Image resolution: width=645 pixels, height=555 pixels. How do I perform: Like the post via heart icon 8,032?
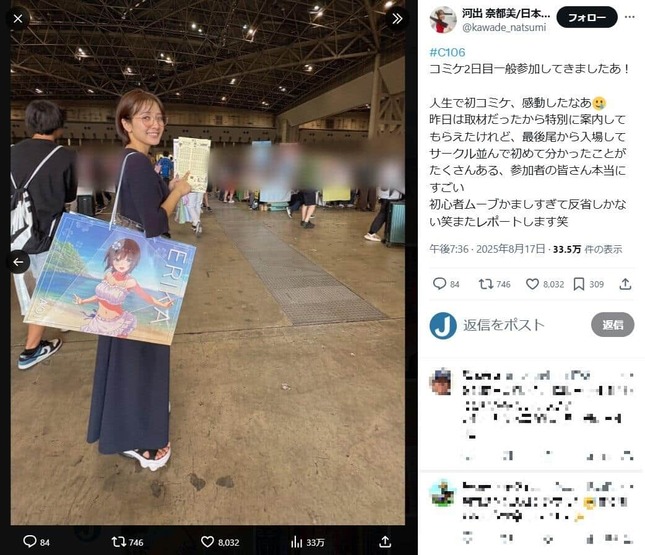[533, 283]
